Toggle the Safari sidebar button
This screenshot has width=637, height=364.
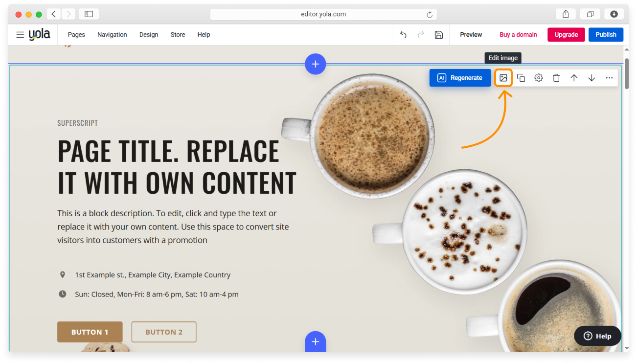click(x=89, y=14)
